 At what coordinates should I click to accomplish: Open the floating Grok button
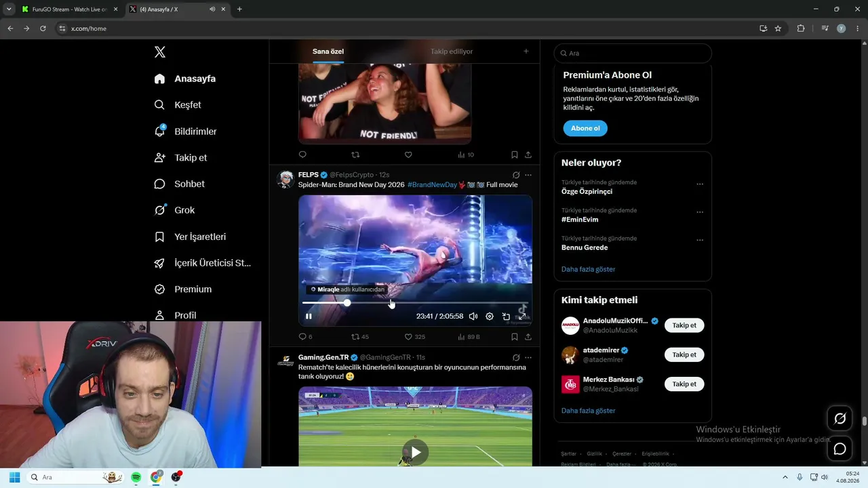coord(840,419)
